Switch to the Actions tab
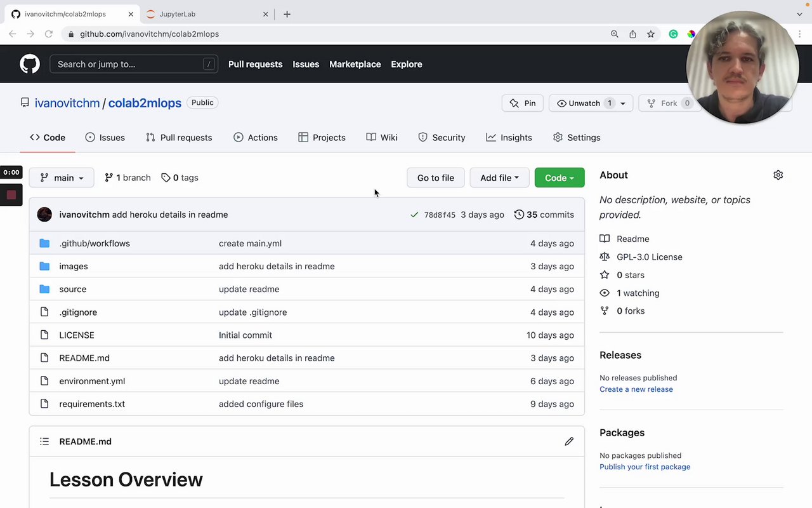 pyautogui.click(x=256, y=137)
